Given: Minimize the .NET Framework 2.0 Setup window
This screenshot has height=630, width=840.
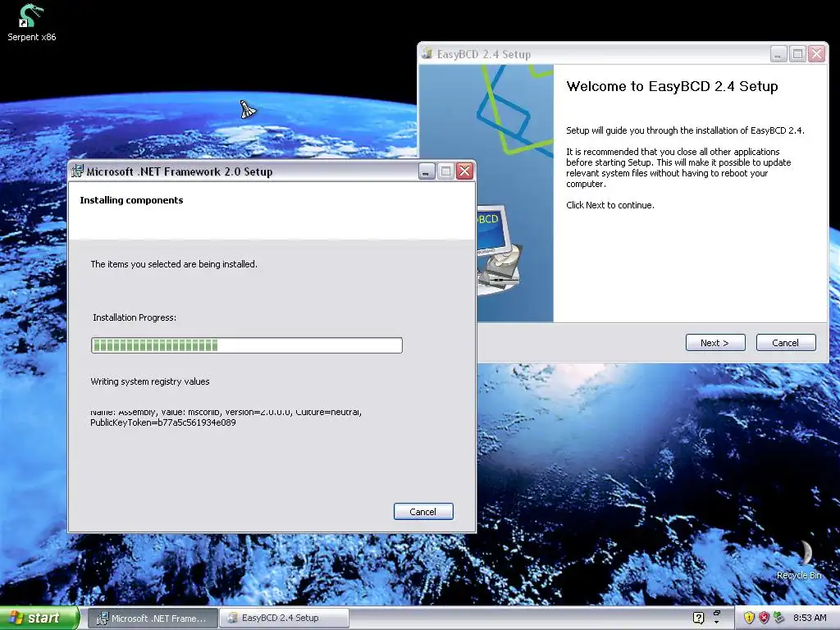Looking at the screenshot, I should click(x=427, y=171).
